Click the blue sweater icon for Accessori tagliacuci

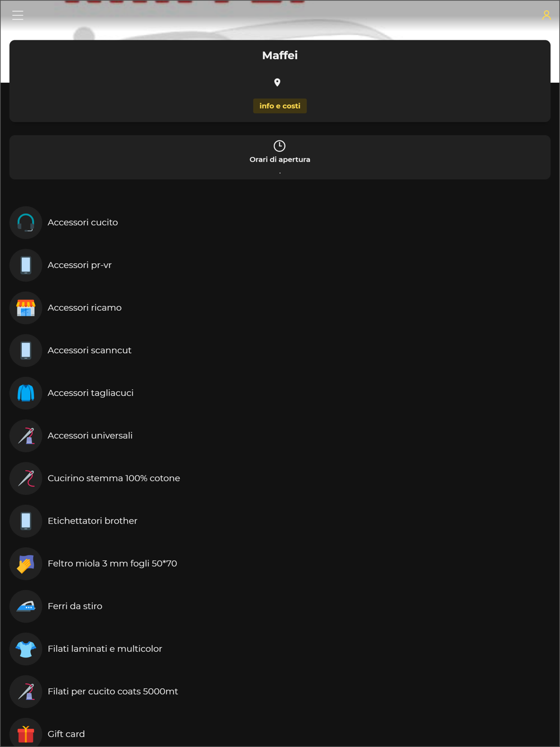(x=26, y=393)
